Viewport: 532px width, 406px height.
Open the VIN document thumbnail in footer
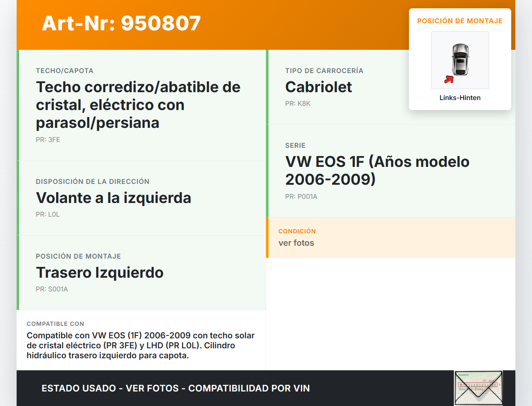click(x=478, y=388)
